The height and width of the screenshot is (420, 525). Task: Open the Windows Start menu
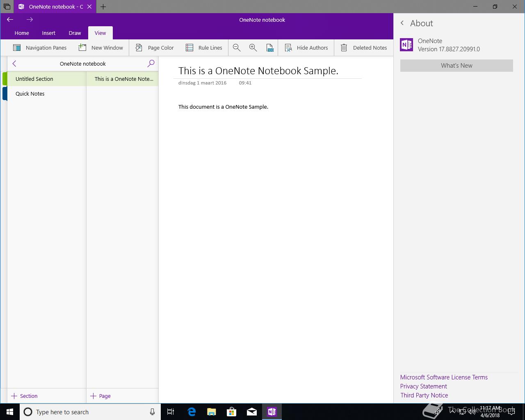[x=10, y=412]
